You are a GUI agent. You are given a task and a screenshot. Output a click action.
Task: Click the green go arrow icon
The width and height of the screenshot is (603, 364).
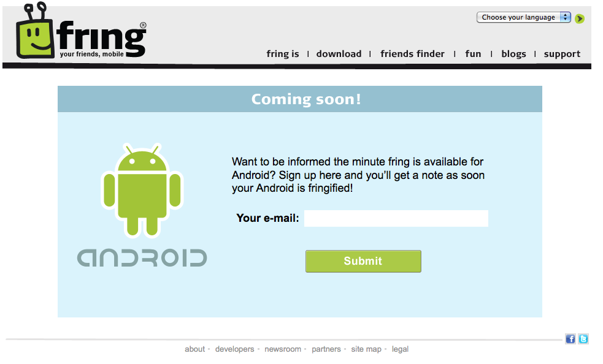[580, 18]
